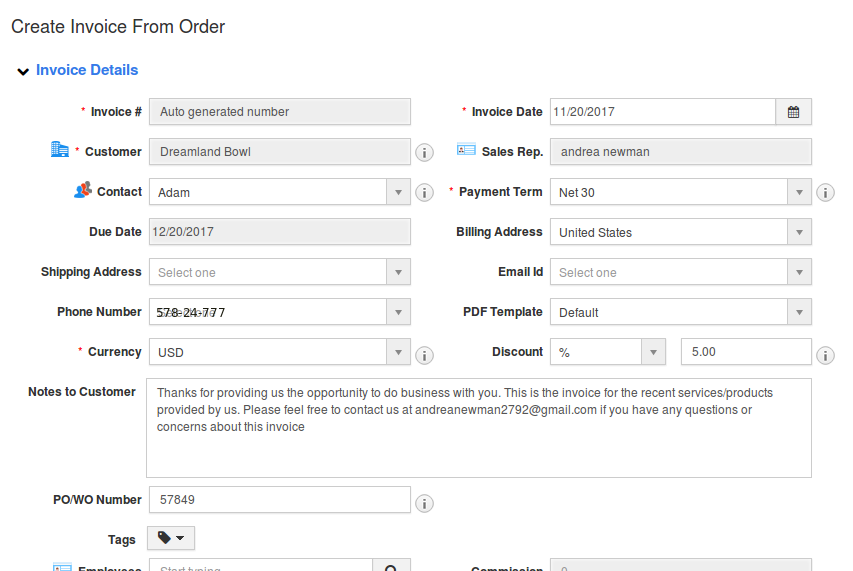
Task: Open the Shipping Address dropdown arrow
Action: [398, 272]
